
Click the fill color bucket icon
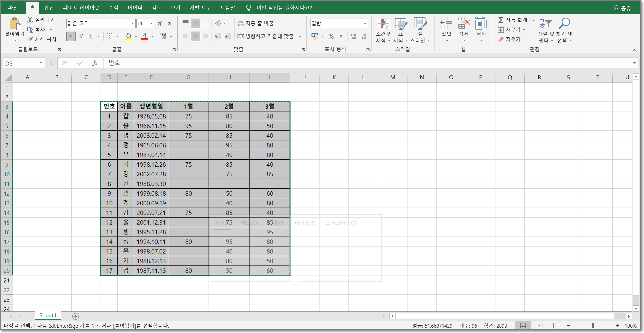click(128, 36)
